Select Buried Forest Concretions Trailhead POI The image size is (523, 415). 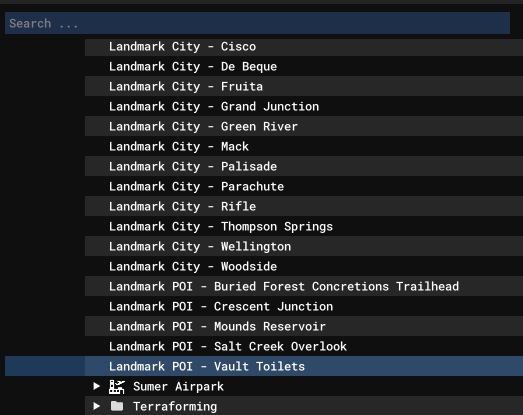[x=304, y=286]
